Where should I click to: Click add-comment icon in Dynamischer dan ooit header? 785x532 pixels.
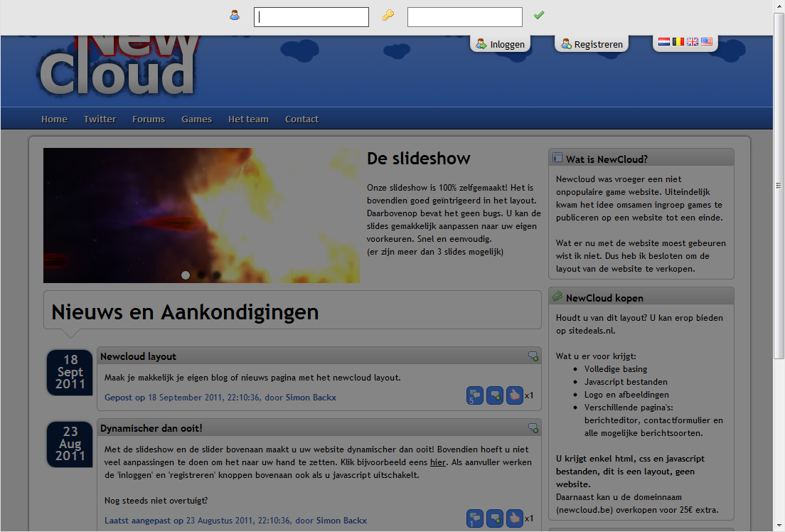533,428
